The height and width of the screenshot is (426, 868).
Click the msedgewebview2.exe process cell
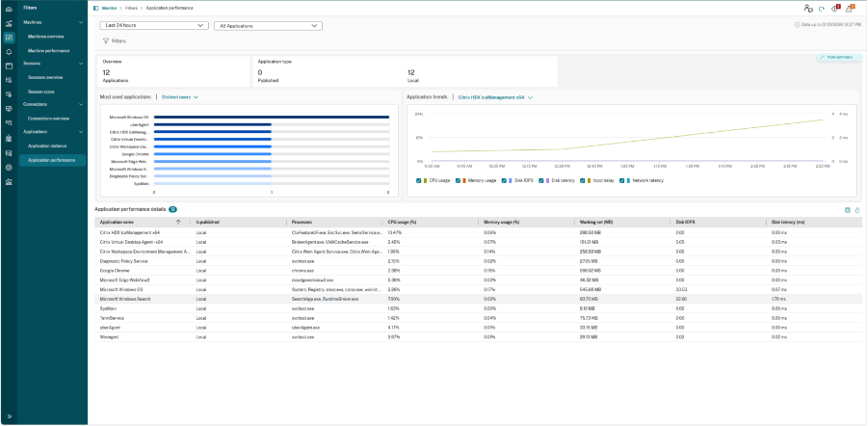(x=313, y=280)
